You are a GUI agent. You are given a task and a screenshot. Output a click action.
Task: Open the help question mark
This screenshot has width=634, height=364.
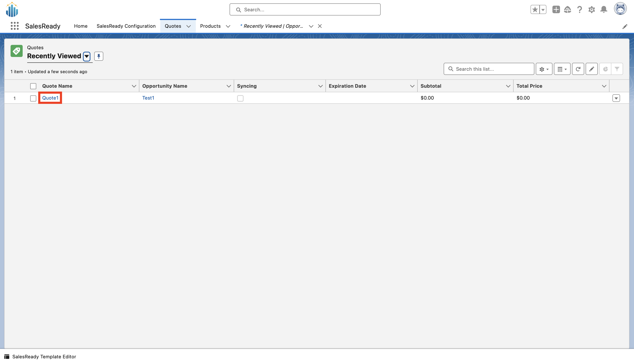(579, 9)
